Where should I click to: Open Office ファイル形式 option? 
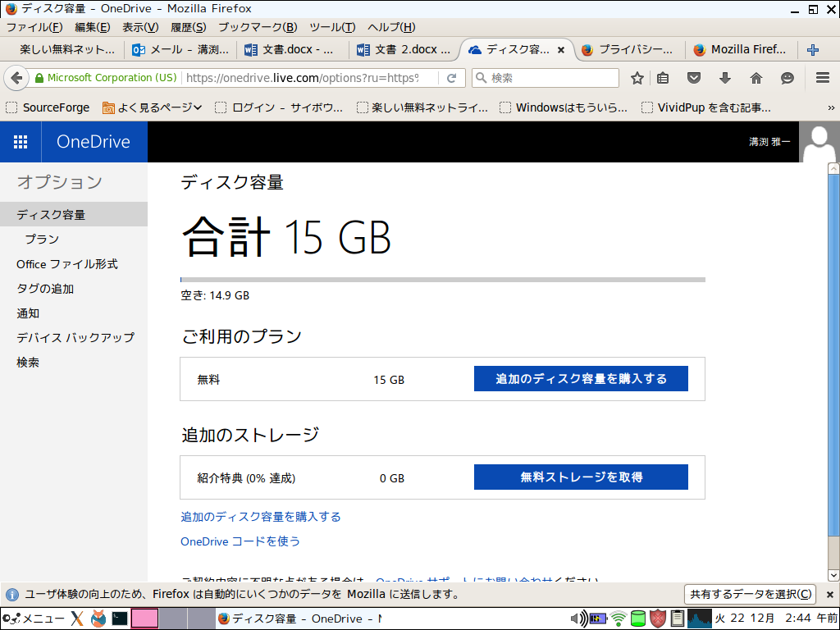pos(67,264)
